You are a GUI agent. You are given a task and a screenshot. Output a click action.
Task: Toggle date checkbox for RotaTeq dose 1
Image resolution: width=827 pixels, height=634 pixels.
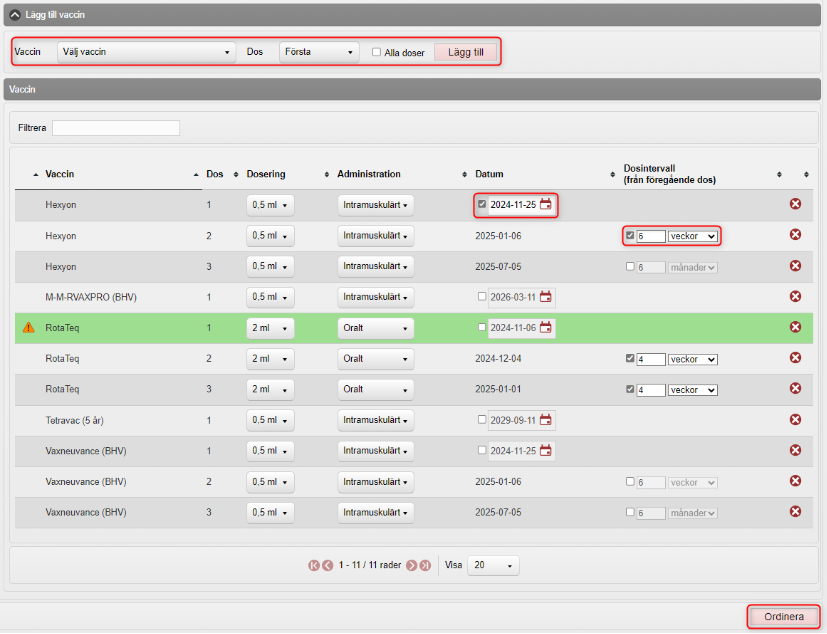click(482, 327)
